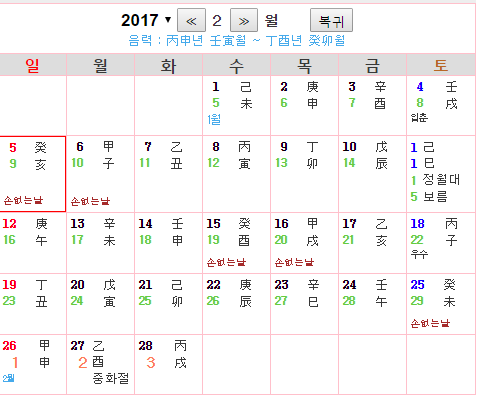Click the 1월 lunar month label
This screenshot has width=480, height=400.
214,119
